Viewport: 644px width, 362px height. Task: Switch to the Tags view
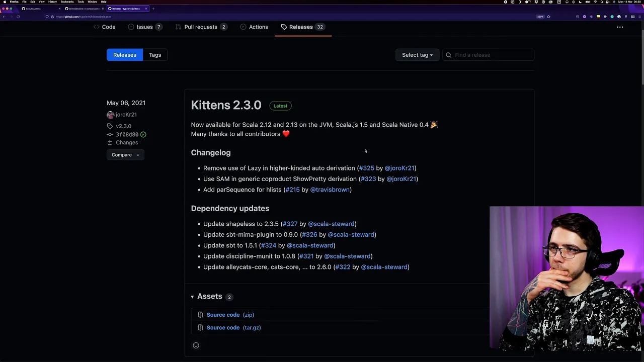(x=155, y=55)
